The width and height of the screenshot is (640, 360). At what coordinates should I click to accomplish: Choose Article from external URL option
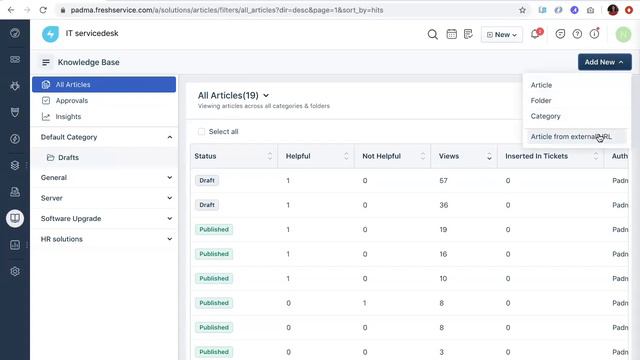[571, 136]
